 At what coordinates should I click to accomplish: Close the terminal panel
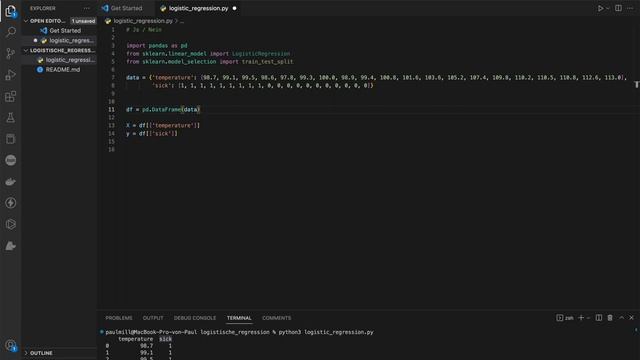631,318
